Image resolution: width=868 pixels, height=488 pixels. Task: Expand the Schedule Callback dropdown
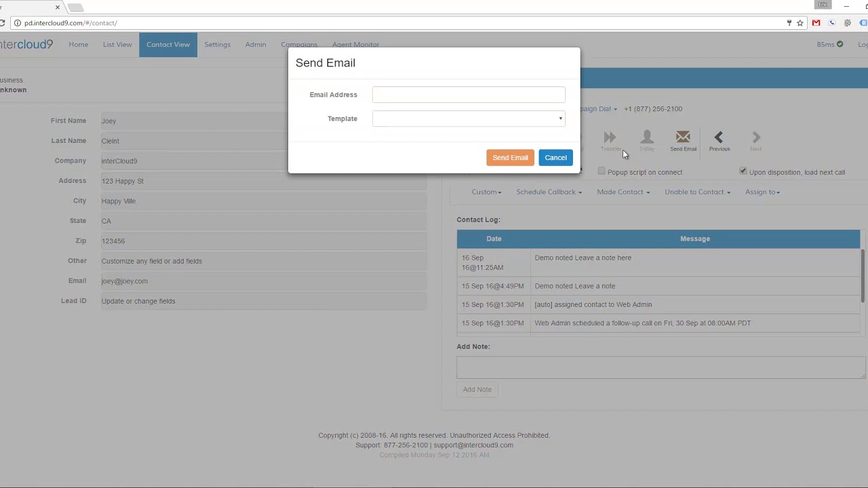(549, 192)
